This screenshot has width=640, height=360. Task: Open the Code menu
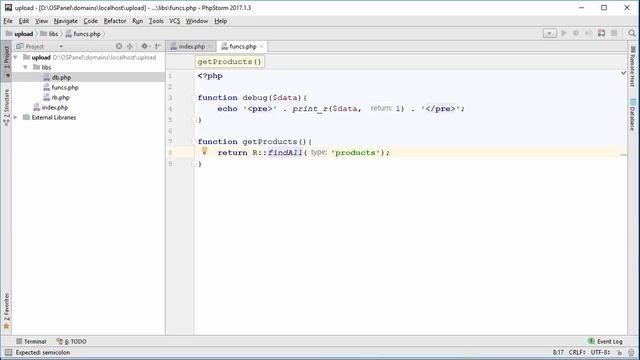point(91,21)
